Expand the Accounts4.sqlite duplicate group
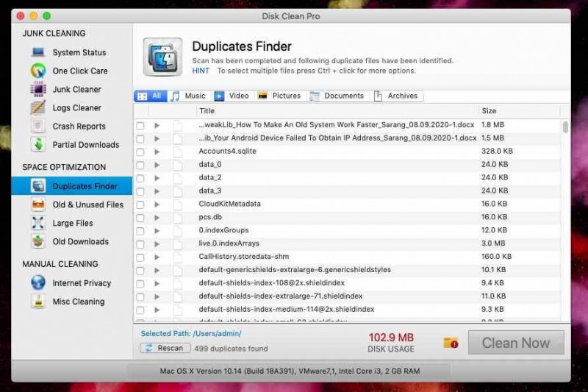 pos(157,152)
